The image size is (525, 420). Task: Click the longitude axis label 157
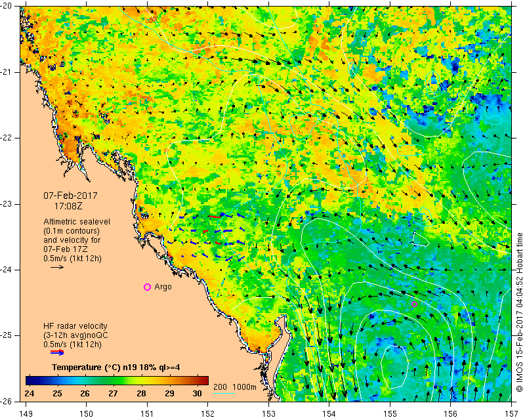point(512,414)
